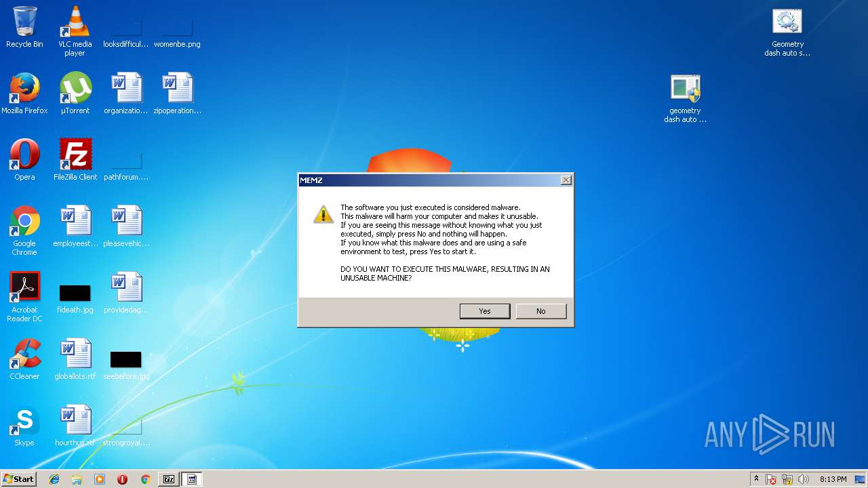
Task: Click the 8:13 PM clock
Action: [x=833, y=479]
